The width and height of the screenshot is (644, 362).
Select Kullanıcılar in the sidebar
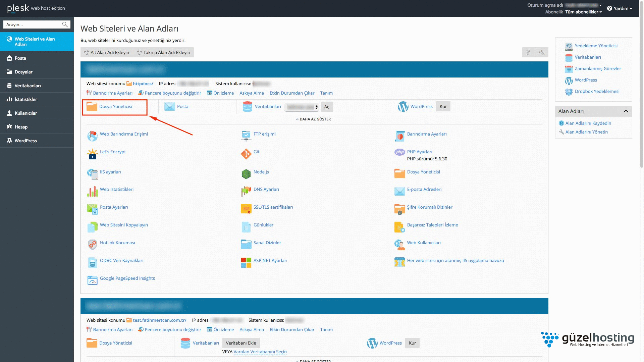[37, 113]
